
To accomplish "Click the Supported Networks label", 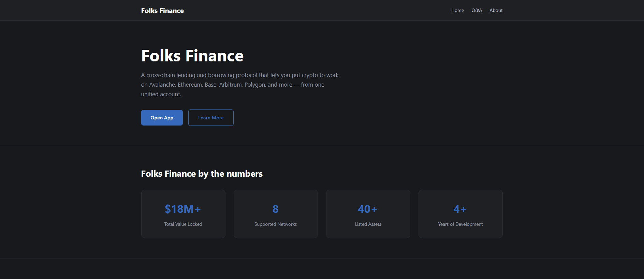I will pos(276,224).
